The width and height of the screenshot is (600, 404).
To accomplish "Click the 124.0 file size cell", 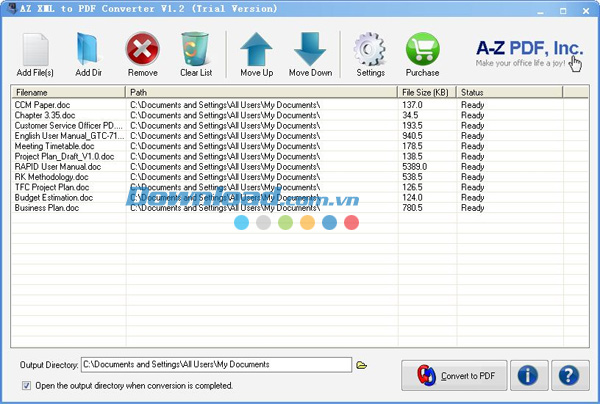I will tap(412, 198).
